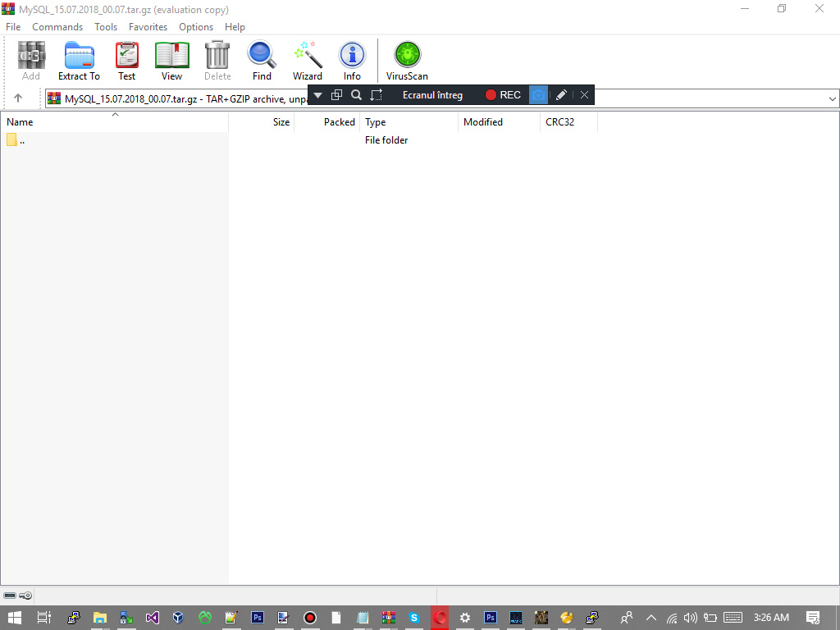Sort by the Name column header
Screen dimensions: 840x630
click(x=114, y=122)
